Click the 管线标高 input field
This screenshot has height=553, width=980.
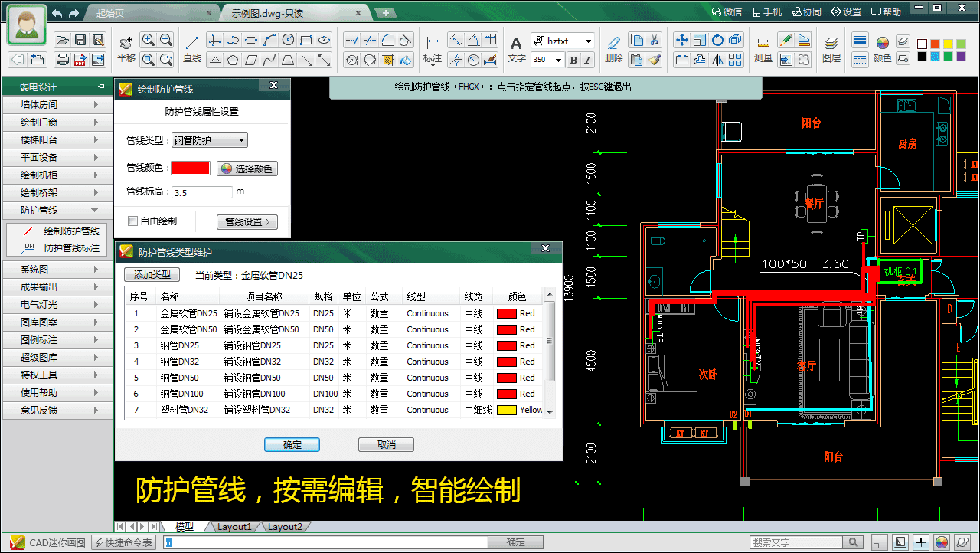click(x=202, y=192)
